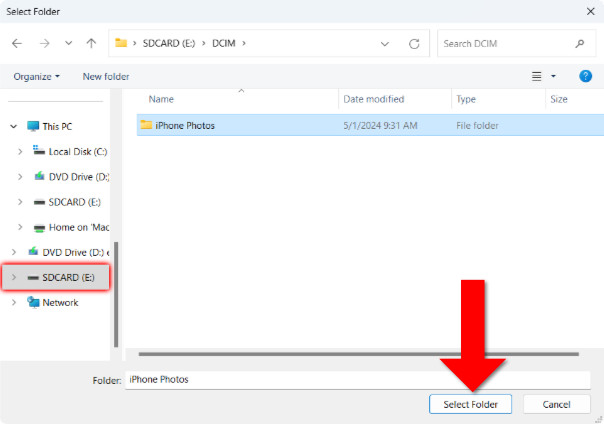
Task: Expand SDCARD (E:) under This PC
Action: (20, 202)
